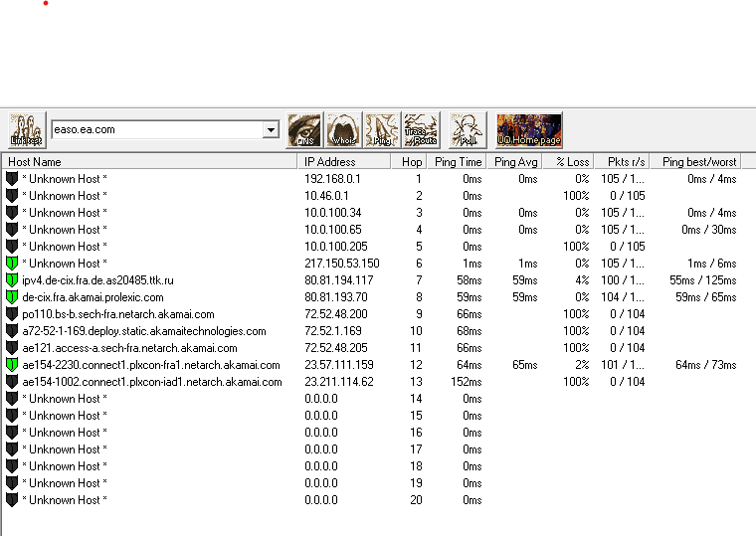
Task: Click the Link Sock toolbar icon
Action: (26, 129)
